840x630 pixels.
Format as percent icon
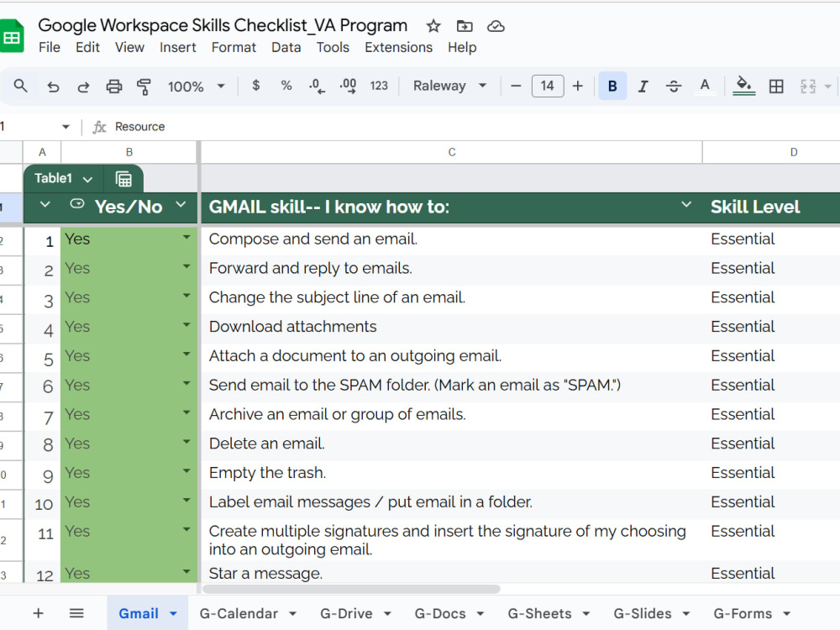[x=286, y=86]
